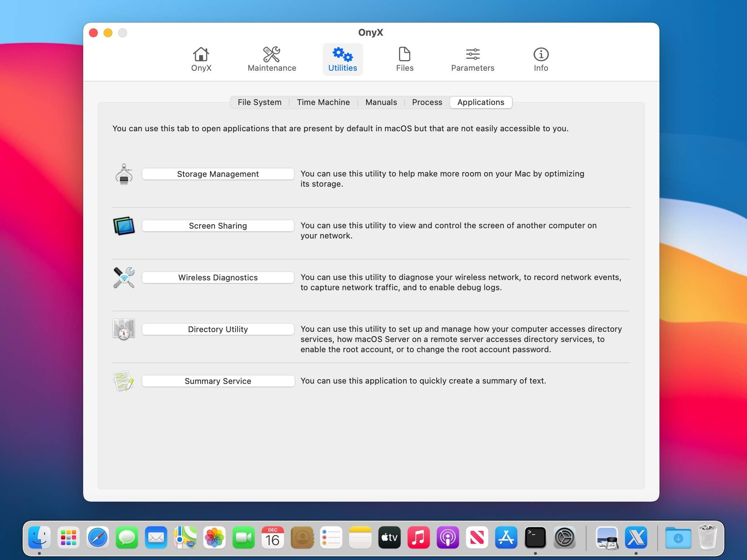Open the Screen Sharing button
Screen dimensions: 747x560
(218, 226)
